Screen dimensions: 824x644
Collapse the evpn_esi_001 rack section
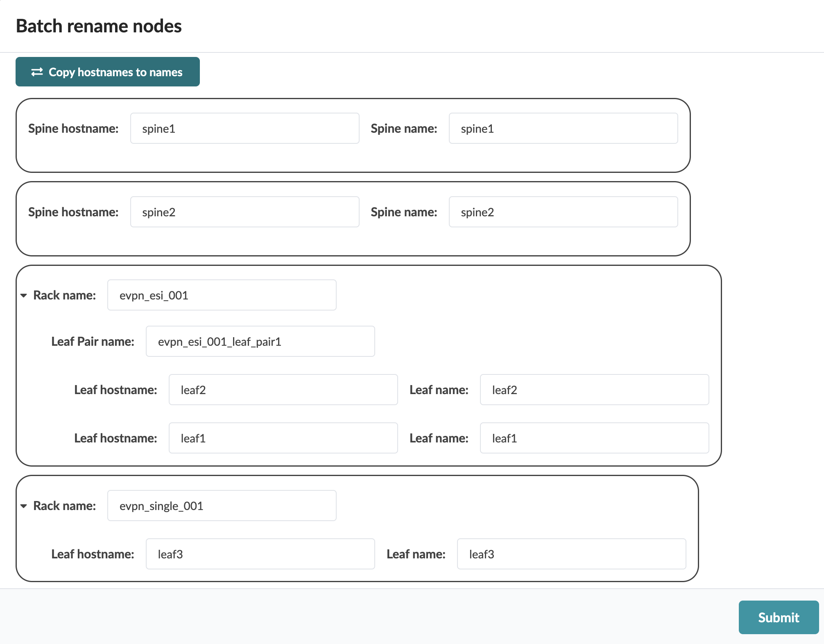pos(24,295)
